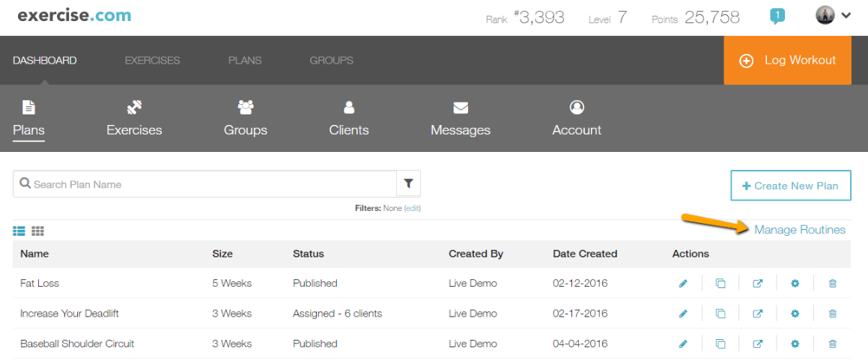Open Baseball Shoulder Circuit gear settings
The height and width of the screenshot is (360, 868).
[x=795, y=344]
